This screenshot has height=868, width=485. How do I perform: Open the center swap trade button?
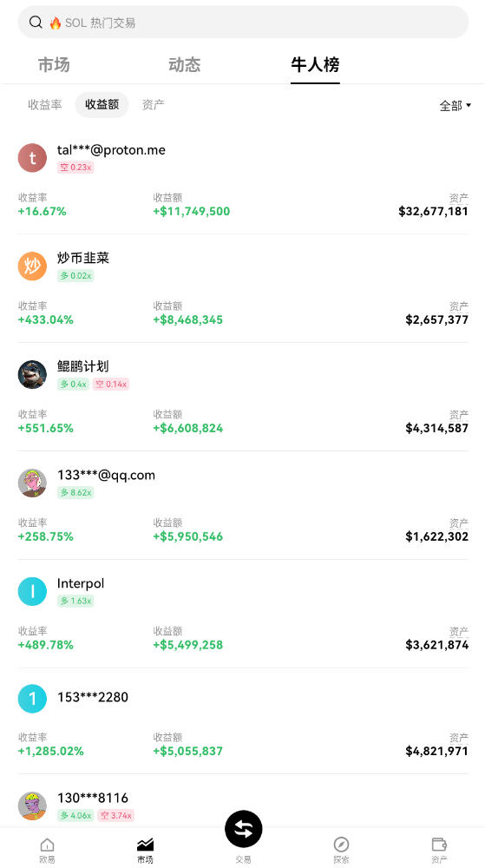click(x=243, y=829)
